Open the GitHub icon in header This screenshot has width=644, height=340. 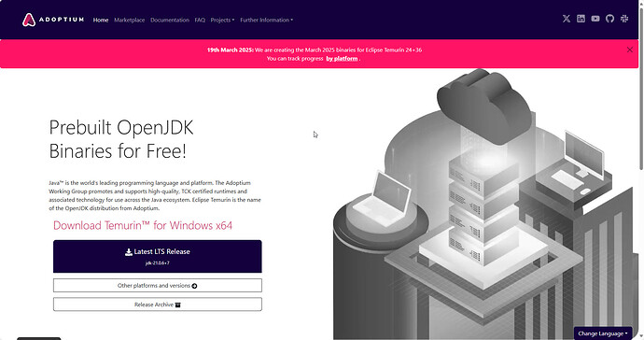pos(609,19)
